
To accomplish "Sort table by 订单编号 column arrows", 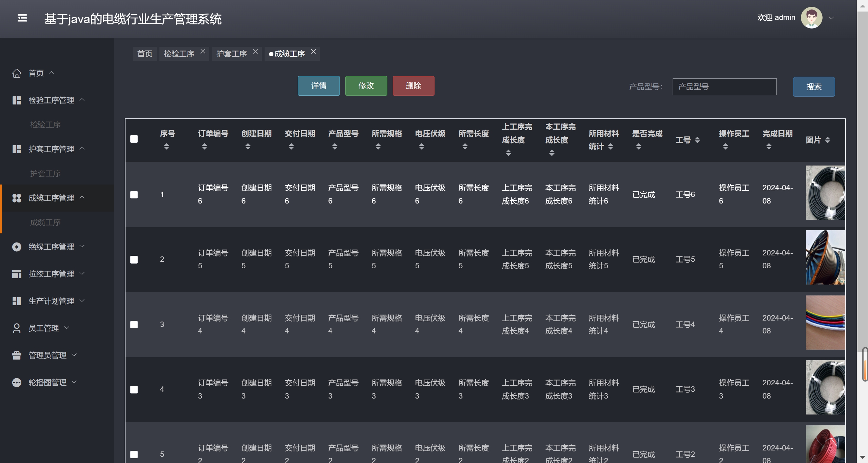I will tap(204, 147).
